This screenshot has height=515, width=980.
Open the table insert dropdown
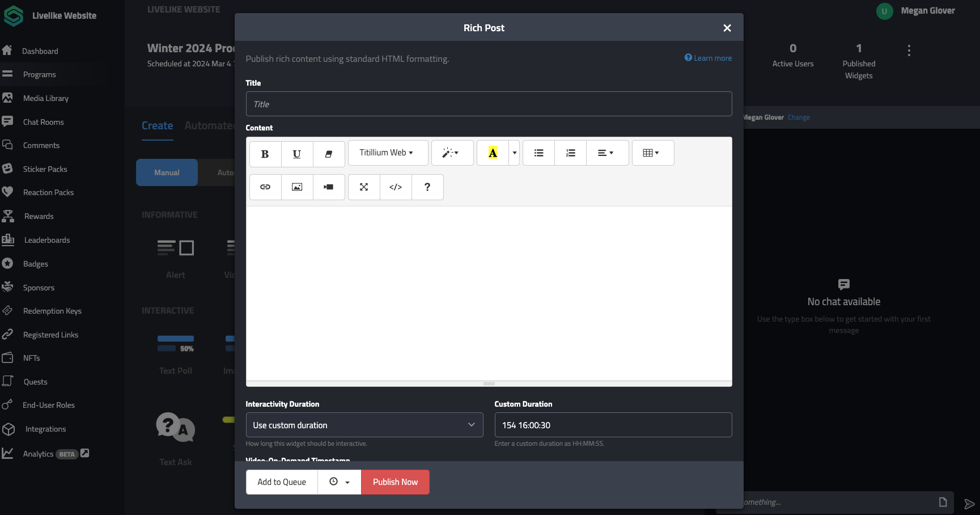point(652,153)
